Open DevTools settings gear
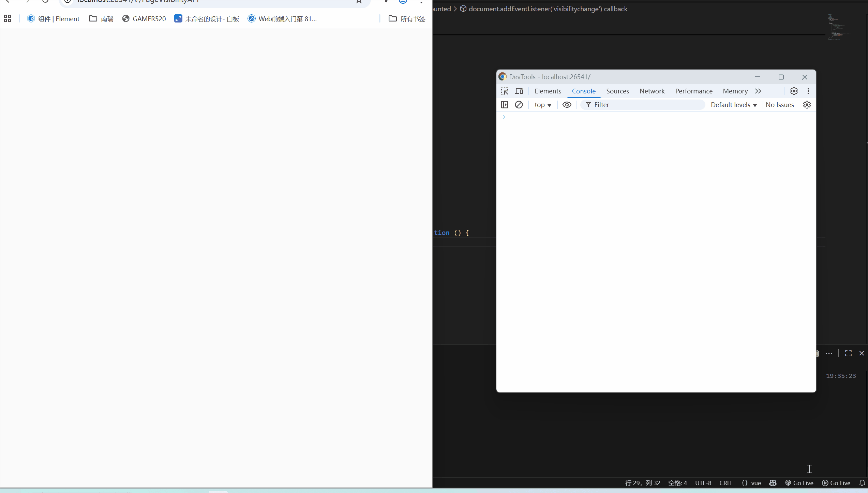This screenshot has height=493, width=868. [x=794, y=91]
